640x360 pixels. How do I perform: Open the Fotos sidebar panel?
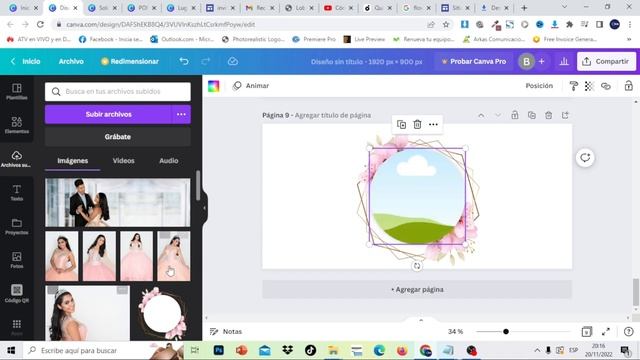click(17, 260)
